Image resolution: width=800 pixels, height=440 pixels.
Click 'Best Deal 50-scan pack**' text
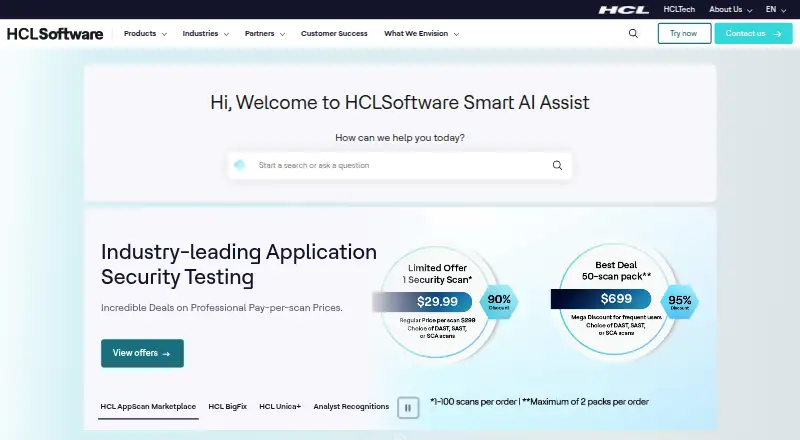pos(616,271)
